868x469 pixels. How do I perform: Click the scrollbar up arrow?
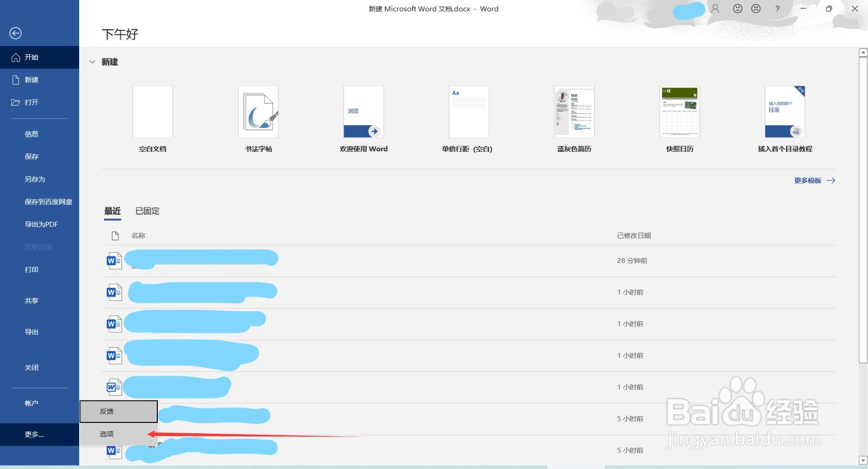[x=863, y=53]
